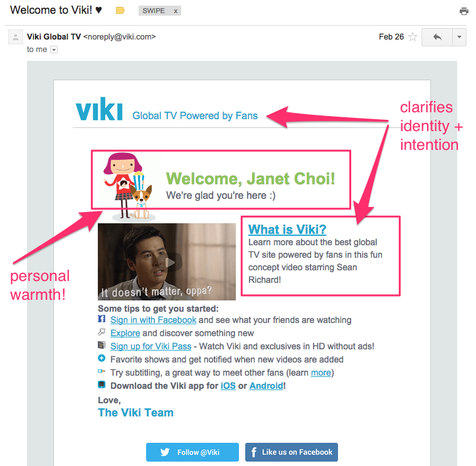This screenshot has height=466, width=476.
Task: Play the Sean Richard concept video
Action: coord(167,262)
